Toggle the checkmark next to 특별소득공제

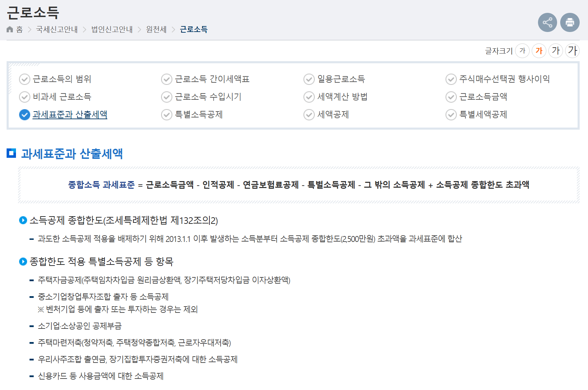point(166,115)
